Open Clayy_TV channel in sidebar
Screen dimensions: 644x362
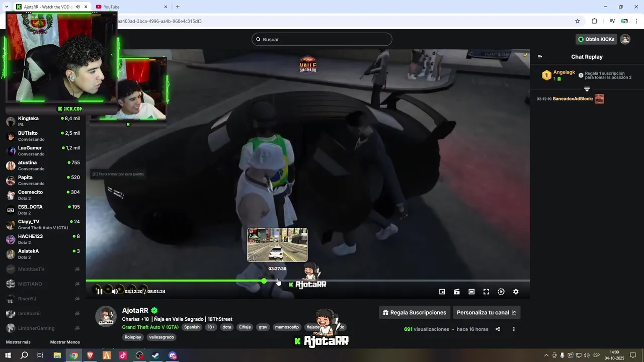[43, 224]
